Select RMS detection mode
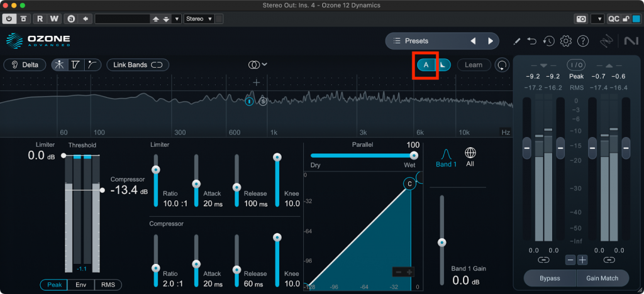Screen dimensions: 644x294 tap(107, 285)
